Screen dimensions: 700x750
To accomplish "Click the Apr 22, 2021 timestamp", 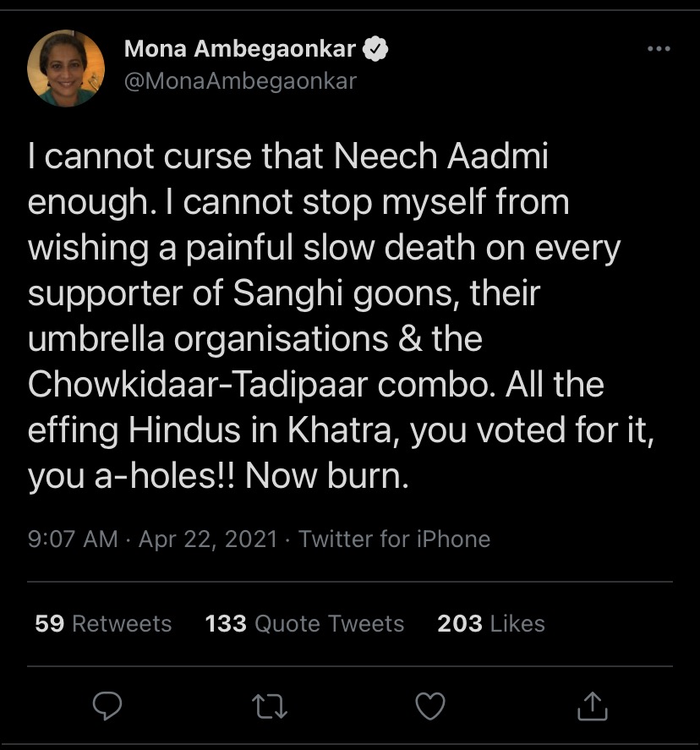I will tap(206, 539).
